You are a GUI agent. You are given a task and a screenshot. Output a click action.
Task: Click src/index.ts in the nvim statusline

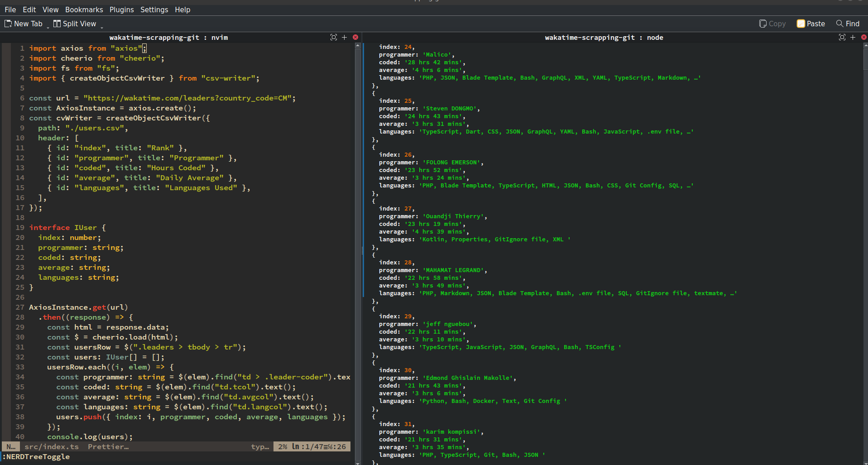(x=51, y=446)
